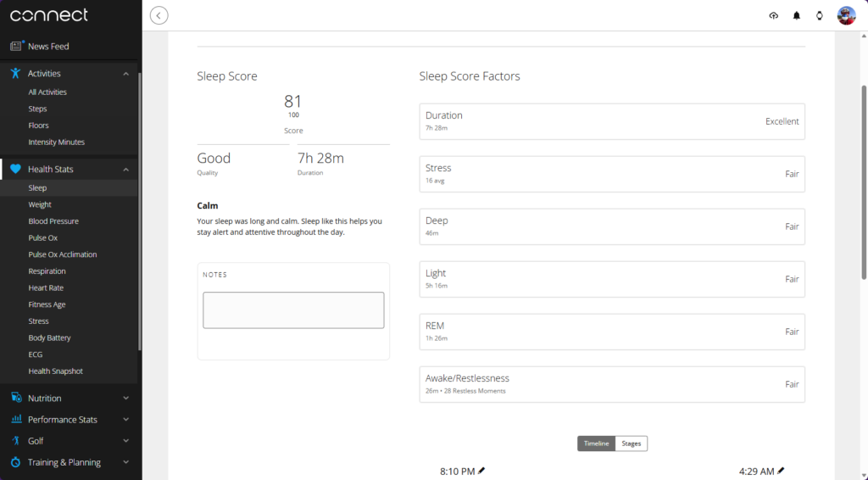Viewport: 868px width, 480px height.
Task: Open Health Snapshot page
Action: click(55, 371)
